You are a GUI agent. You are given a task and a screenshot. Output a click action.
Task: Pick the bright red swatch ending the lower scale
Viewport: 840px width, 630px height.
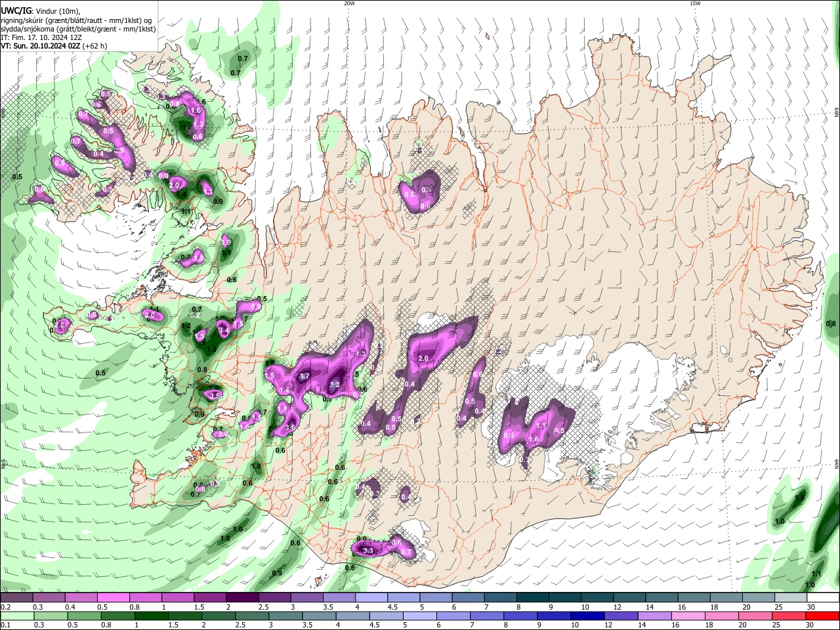[824, 616]
